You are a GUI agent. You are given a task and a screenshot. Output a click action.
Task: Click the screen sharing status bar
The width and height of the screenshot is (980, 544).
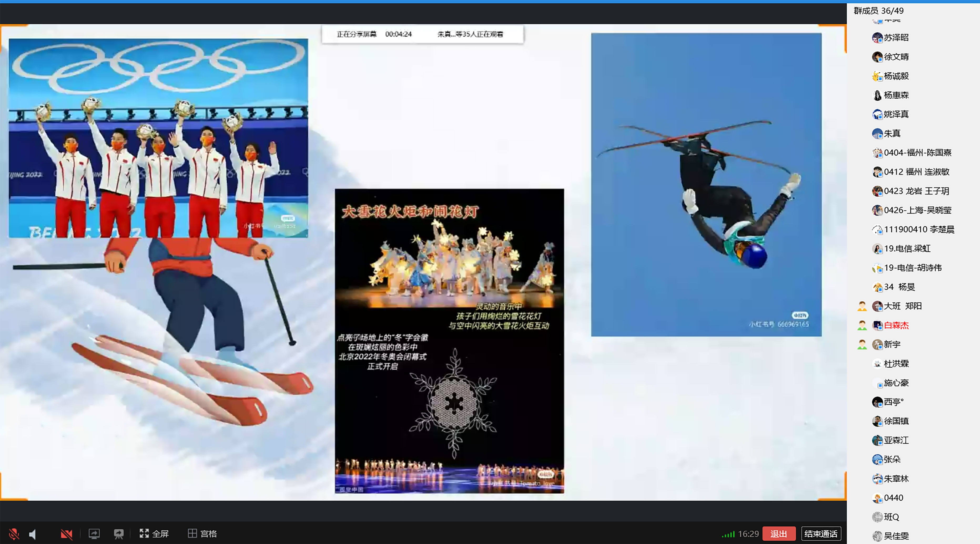pos(422,34)
